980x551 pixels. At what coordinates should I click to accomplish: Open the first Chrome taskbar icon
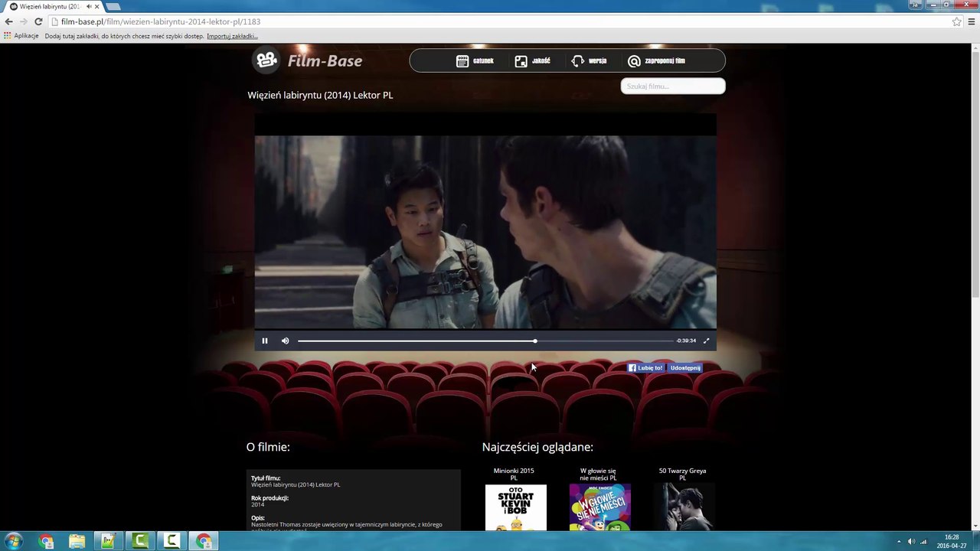click(x=46, y=542)
